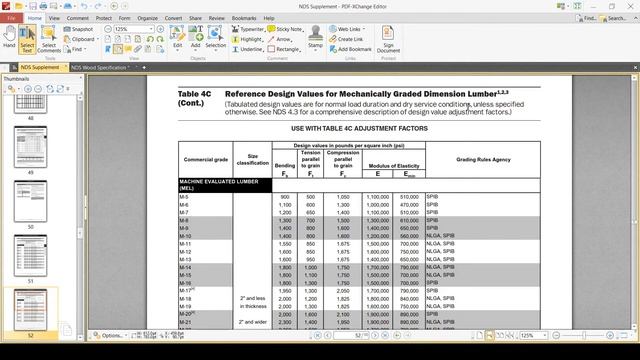Zoom out thumbnails with the minus icon
Viewport: 640px width, 360px height.
pos(38,89)
